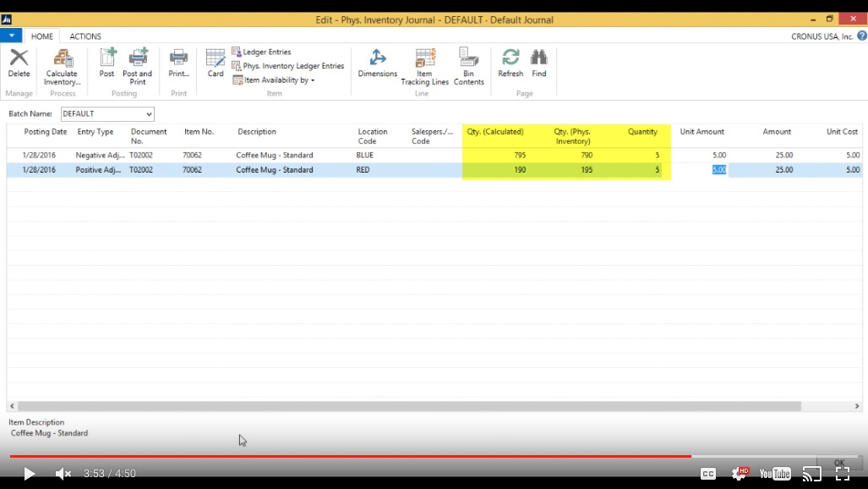Screen dimensions: 868x489
Task: Select the HOME ribbon tab
Action: click(42, 36)
